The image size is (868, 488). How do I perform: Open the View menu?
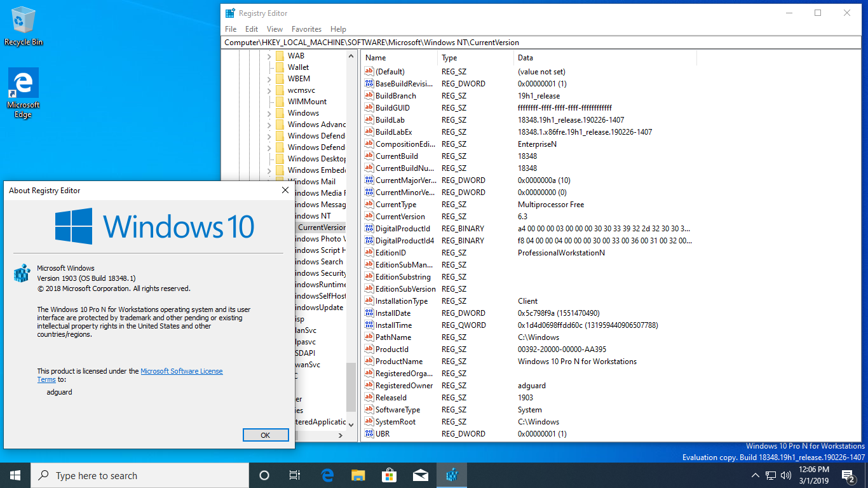click(x=275, y=29)
